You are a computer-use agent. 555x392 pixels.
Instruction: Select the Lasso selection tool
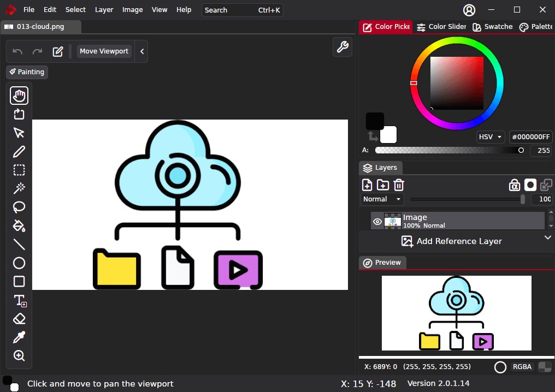(x=19, y=207)
